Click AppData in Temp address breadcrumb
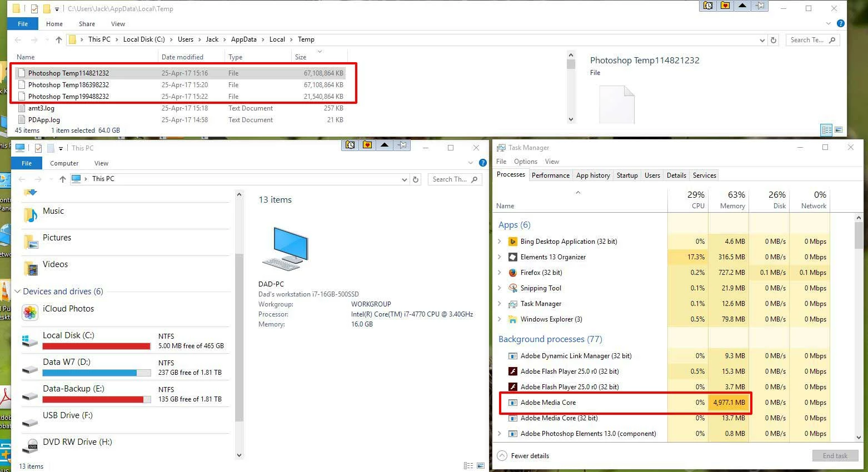Screen dimensions: 868x472 point(244,39)
